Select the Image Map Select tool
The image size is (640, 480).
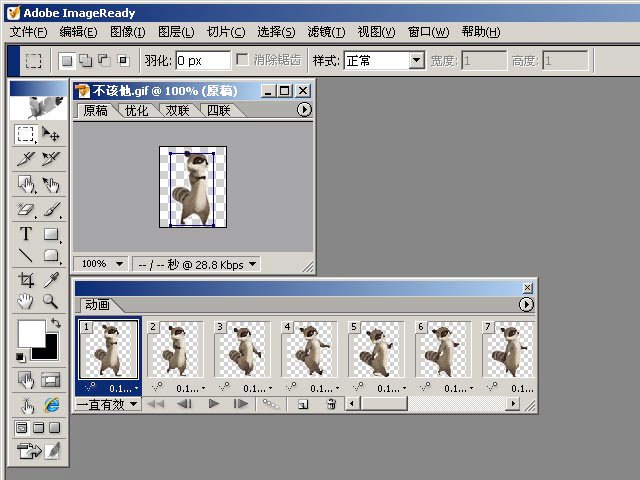(51, 184)
